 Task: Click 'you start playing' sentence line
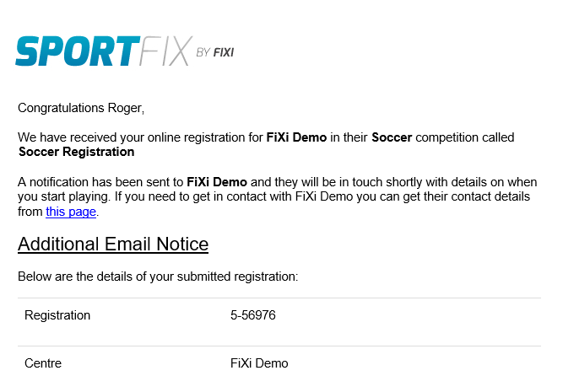click(274, 196)
